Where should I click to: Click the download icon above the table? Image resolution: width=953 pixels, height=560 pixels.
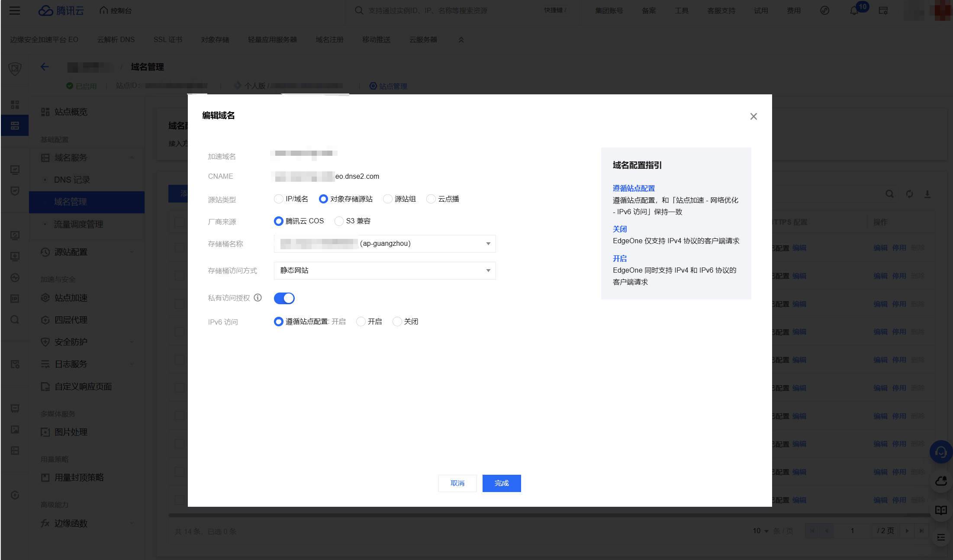pyautogui.click(x=927, y=194)
